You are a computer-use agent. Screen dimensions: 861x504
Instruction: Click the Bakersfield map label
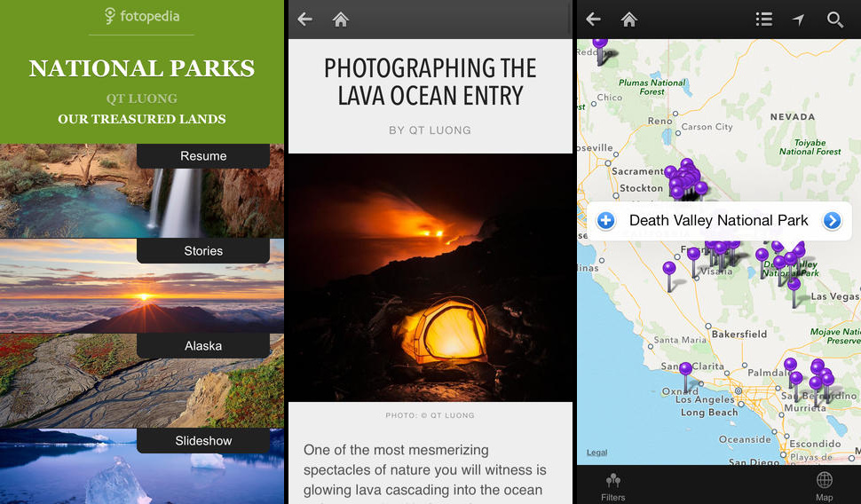coord(739,334)
